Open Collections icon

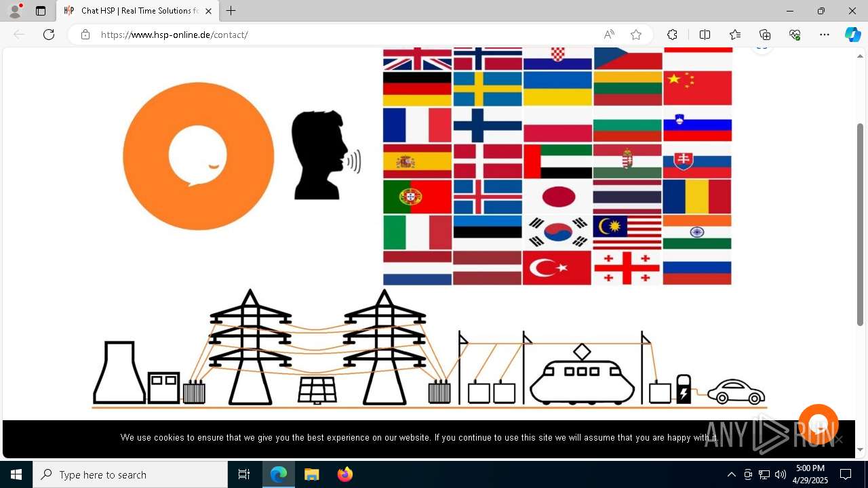click(765, 35)
